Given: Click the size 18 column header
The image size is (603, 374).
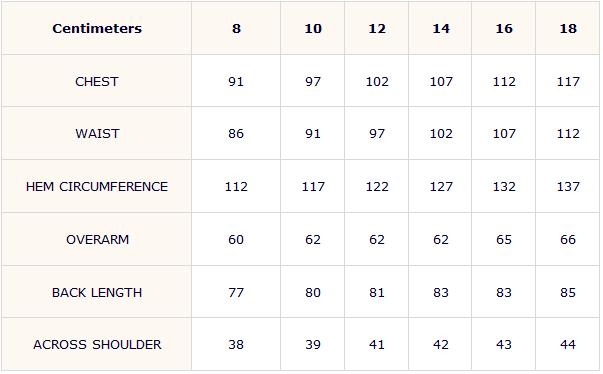Looking at the screenshot, I should coord(568,28).
